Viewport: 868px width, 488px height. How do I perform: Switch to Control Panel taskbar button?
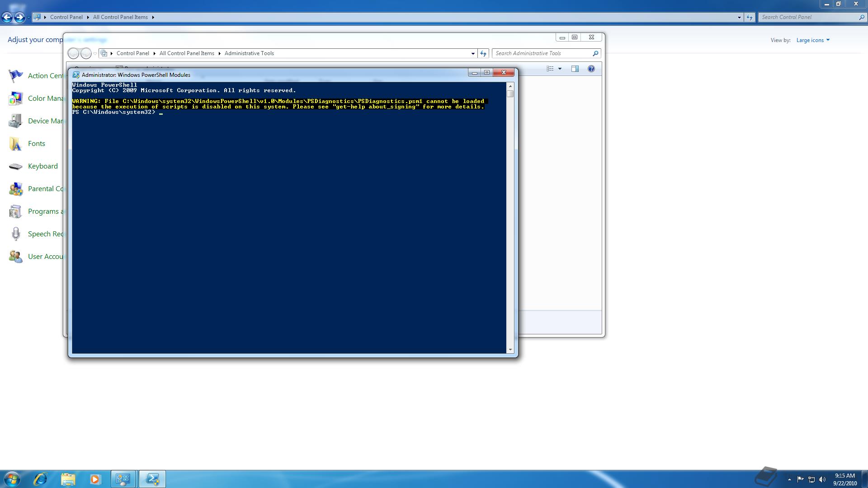tap(123, 479)
